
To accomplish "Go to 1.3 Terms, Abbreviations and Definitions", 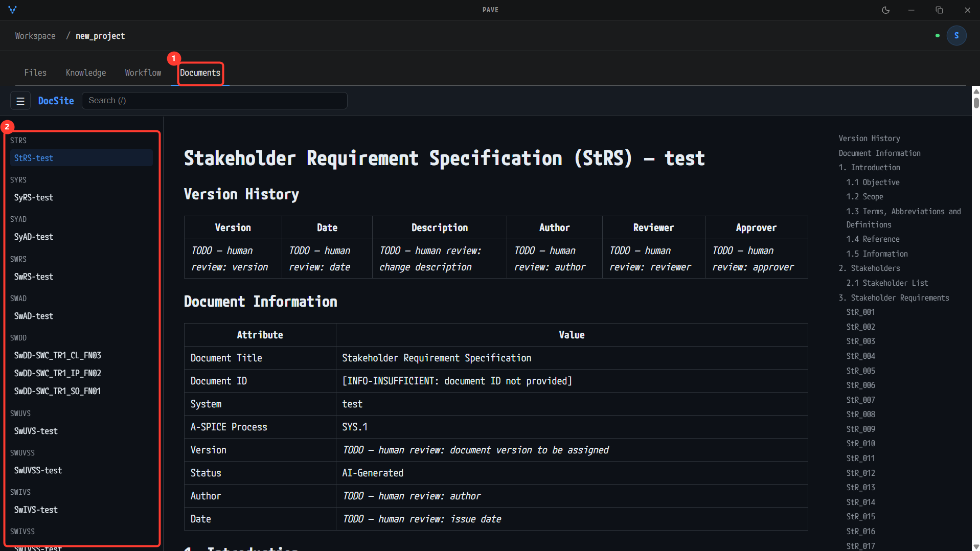I will (903, 218).
